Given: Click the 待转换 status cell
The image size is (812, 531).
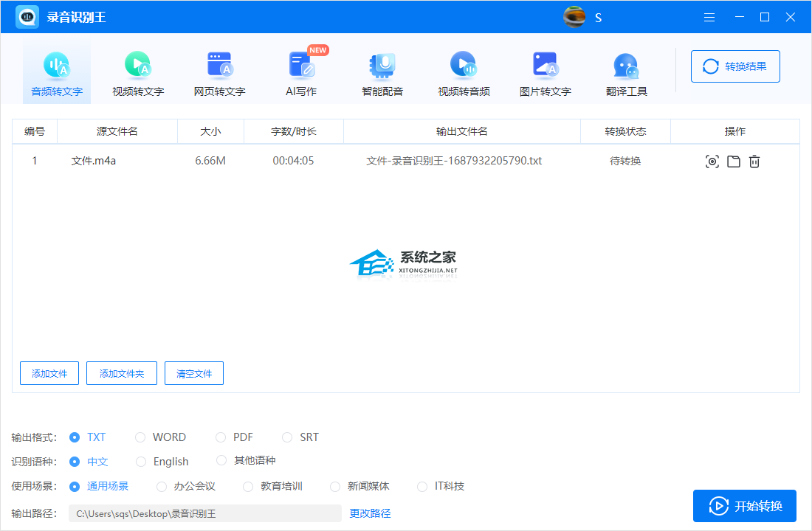Looking at the screenshot, I should coord(625,161).
